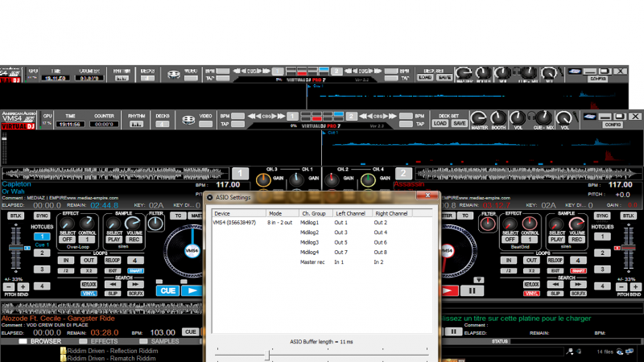The image size is (644, 362).
Task: Click the right deck red play button
Action: click(448, 291)
